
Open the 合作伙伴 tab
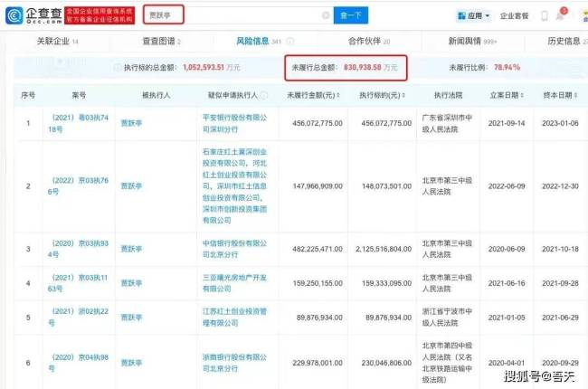point(369,41)
